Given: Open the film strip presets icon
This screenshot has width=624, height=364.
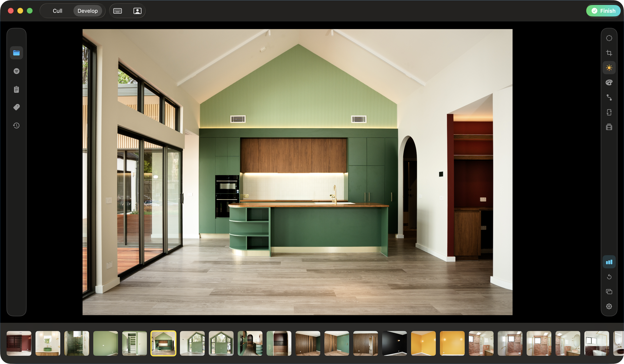Looking at the screenshot, I should click(609, 127).
